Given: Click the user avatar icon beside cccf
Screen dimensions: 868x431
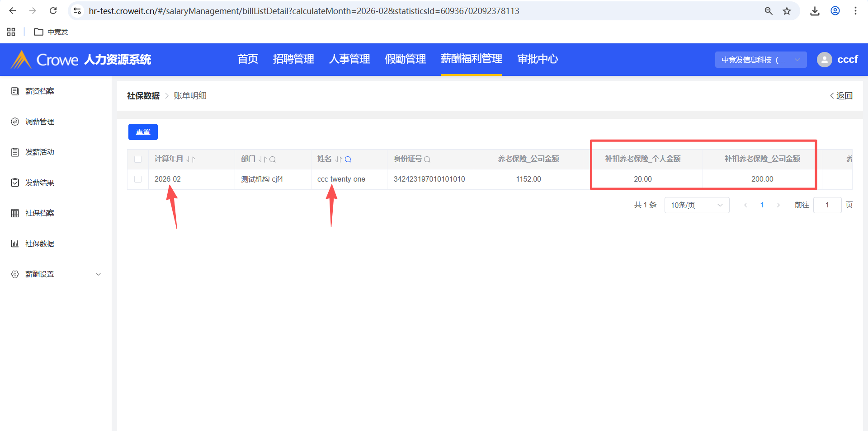Looking at the screenshot, I should (x=824, y=60).
